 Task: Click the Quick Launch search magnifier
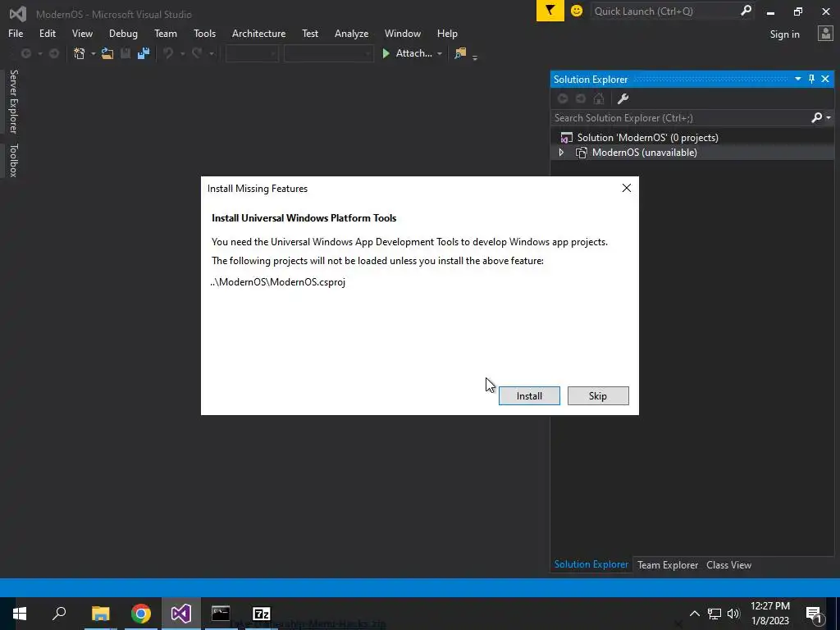click(x=745, y=11)
